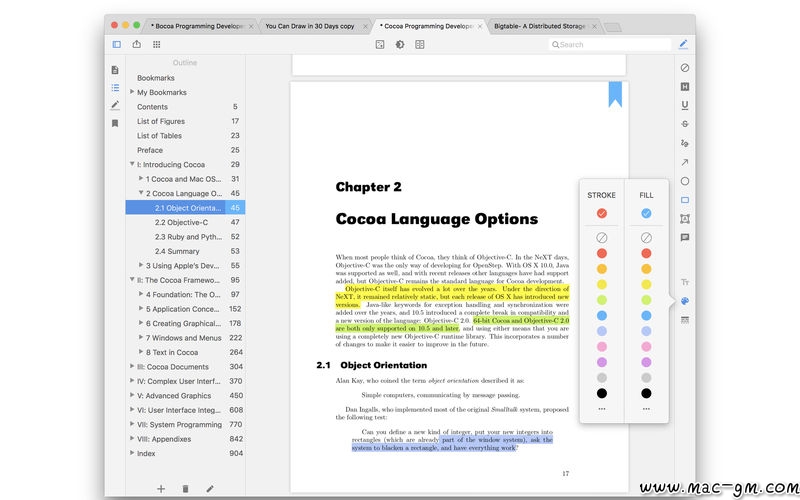
Task: Open a new tab with the tab button
Action: (613, 27)
